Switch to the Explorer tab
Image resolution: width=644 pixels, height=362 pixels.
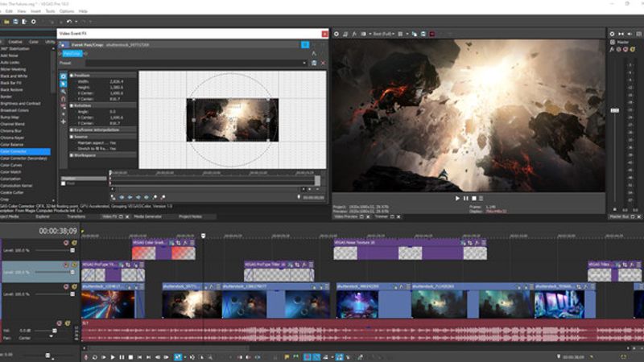[x=43, y=216]
